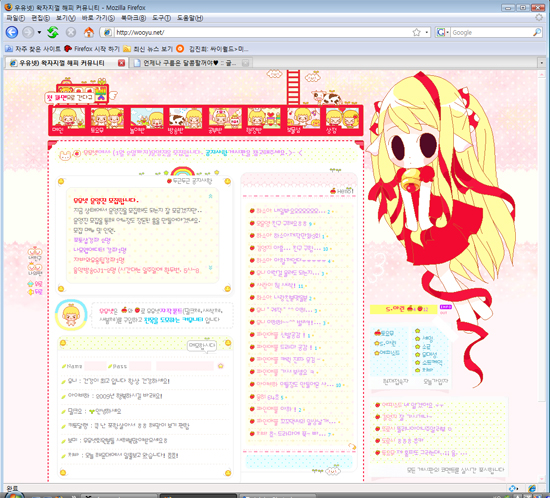Open the first post in the Hello list
This screenshot has width=550, height=498.
coord(290,211)
